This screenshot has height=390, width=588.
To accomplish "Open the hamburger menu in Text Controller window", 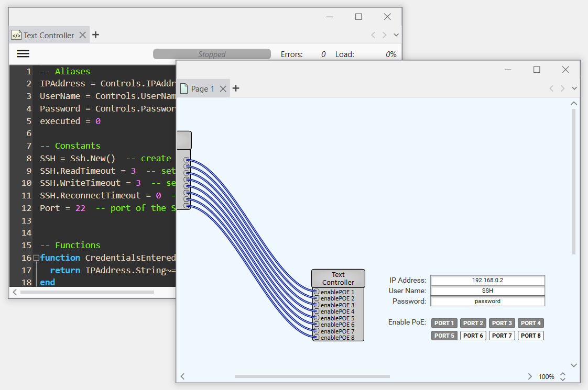I will pos(23,53).
